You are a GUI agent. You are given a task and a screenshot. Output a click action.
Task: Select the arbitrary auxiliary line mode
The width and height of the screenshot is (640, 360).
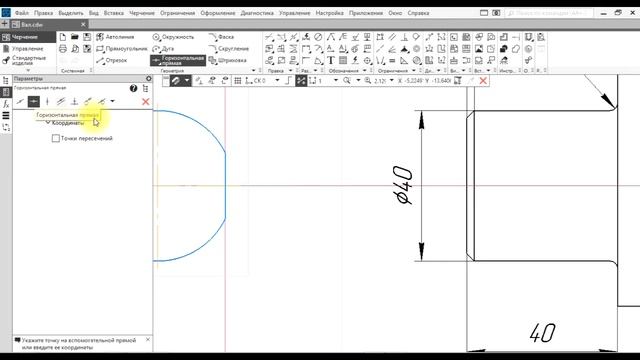(20, 102)
